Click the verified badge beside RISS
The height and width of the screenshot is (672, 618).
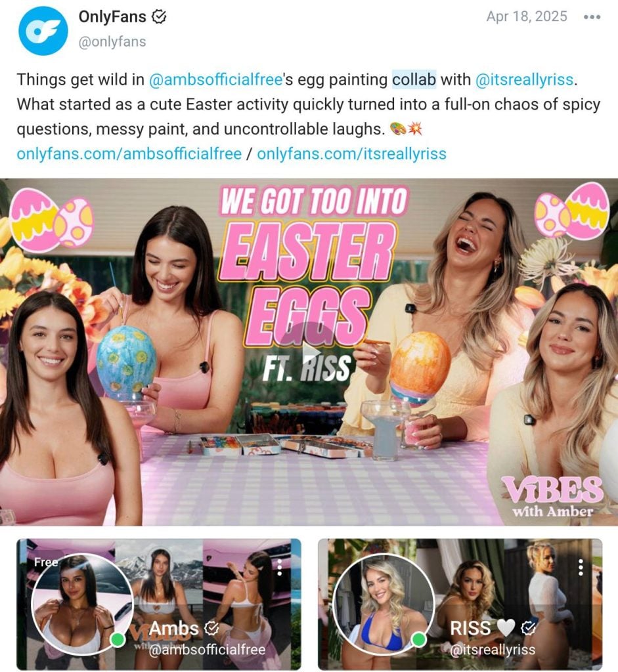(529, 628)
